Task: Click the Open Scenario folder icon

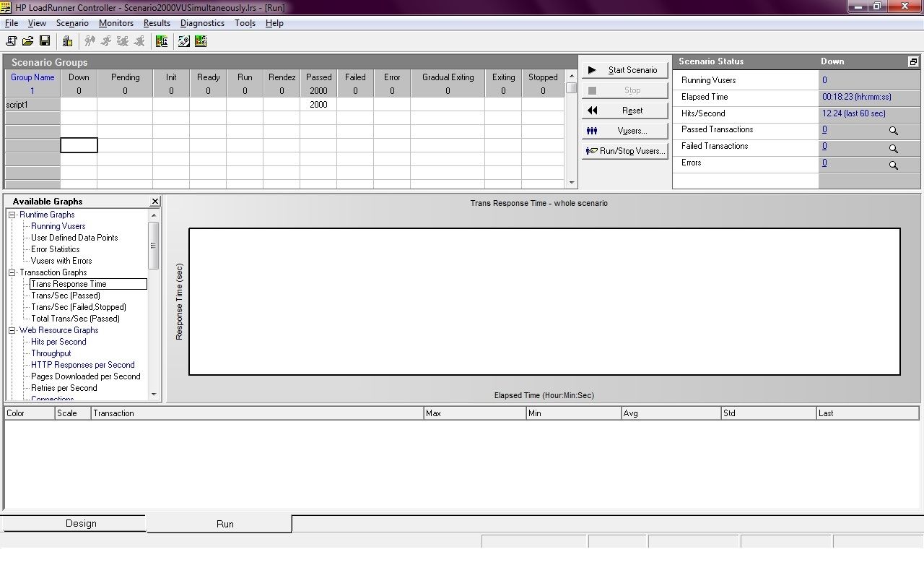Action: 27,41
